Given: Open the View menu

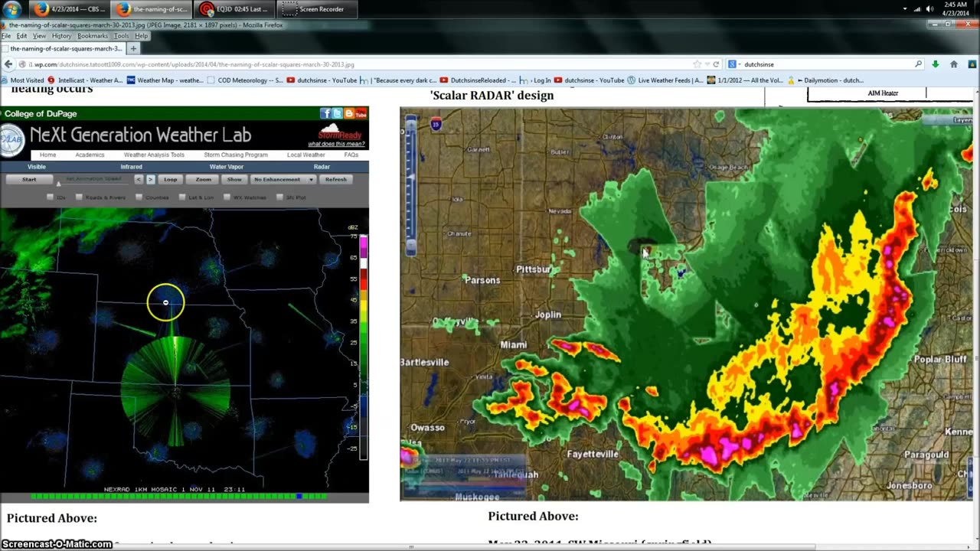Looking at the screenshot, I should [39, 36].
